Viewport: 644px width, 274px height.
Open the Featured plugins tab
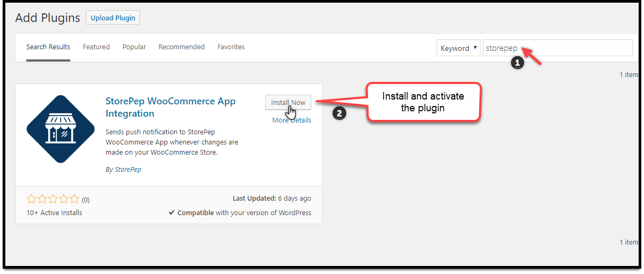click(96, 47)
